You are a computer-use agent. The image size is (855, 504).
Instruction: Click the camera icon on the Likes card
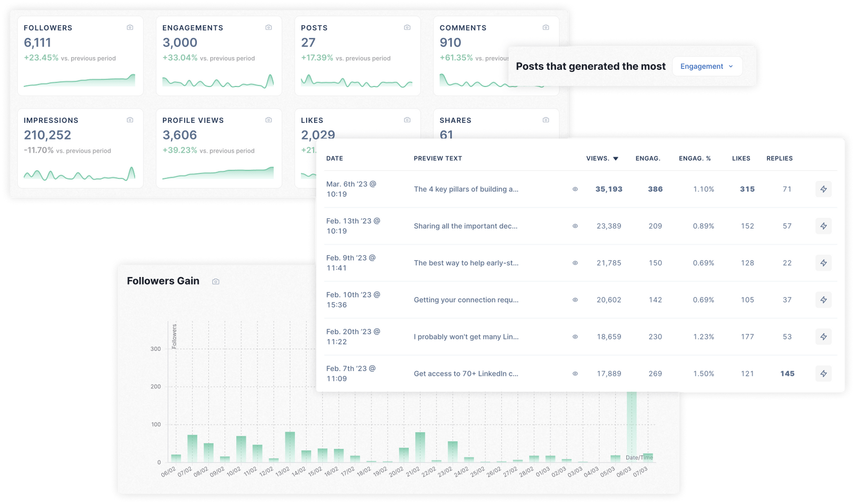click(x=407, y=120)
